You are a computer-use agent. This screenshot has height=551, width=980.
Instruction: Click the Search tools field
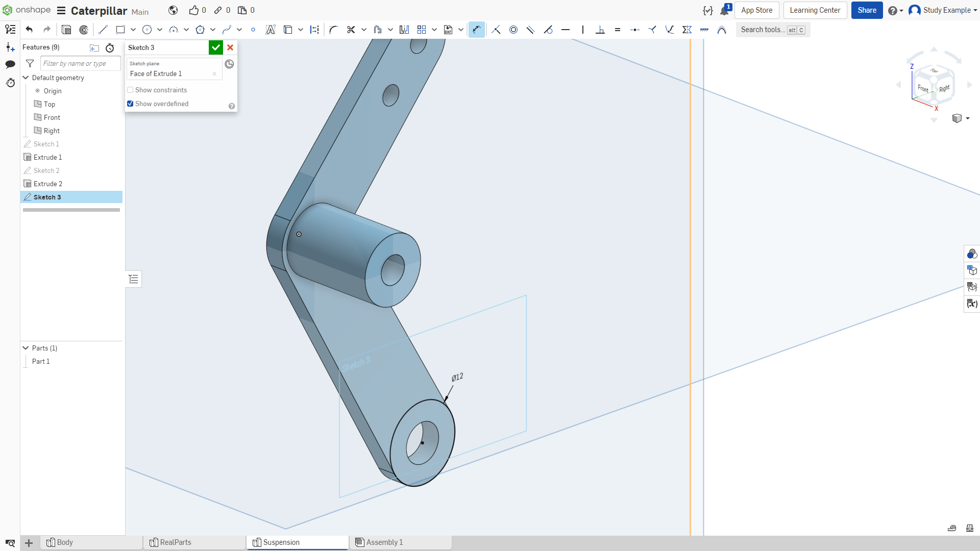click(x=772, y=30)
